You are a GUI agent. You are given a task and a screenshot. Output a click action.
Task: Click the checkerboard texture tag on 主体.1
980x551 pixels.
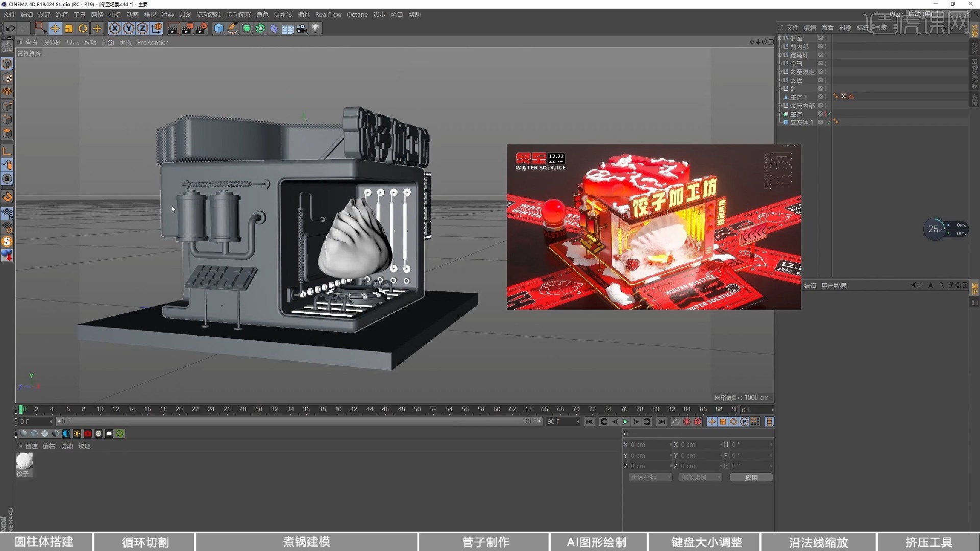(844, 96)
